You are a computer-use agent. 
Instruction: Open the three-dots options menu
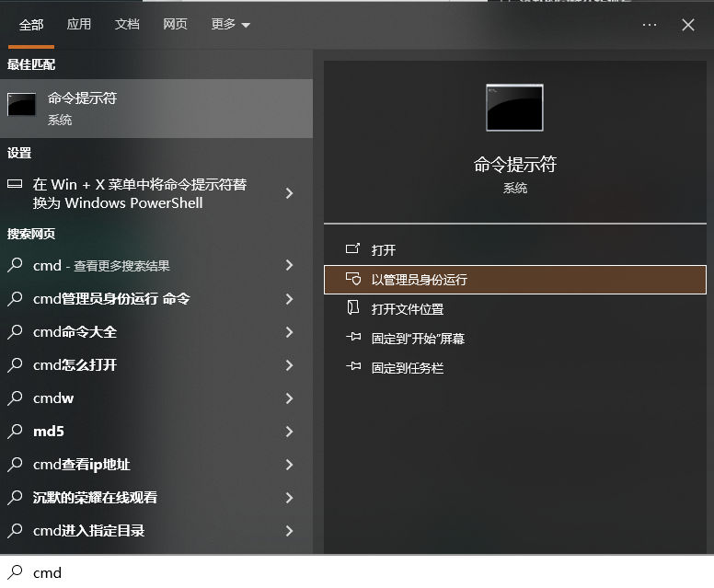click(x=650, y=25)
